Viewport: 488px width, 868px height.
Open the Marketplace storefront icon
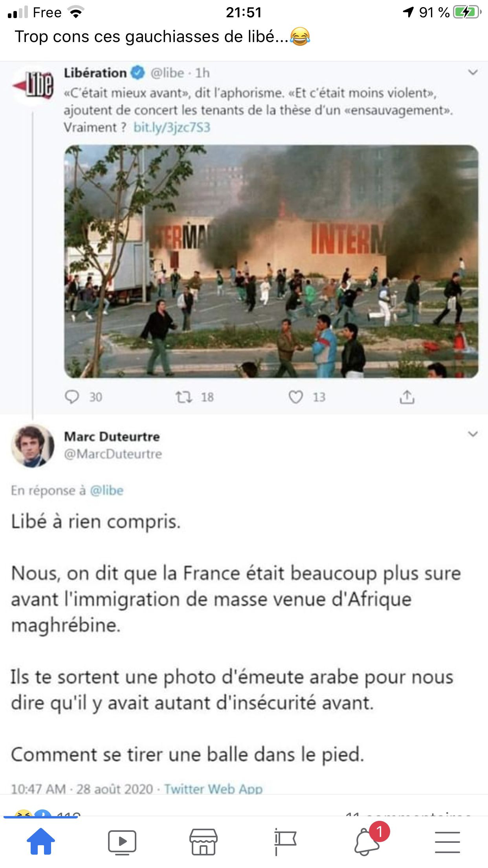[x=204, y=842]
